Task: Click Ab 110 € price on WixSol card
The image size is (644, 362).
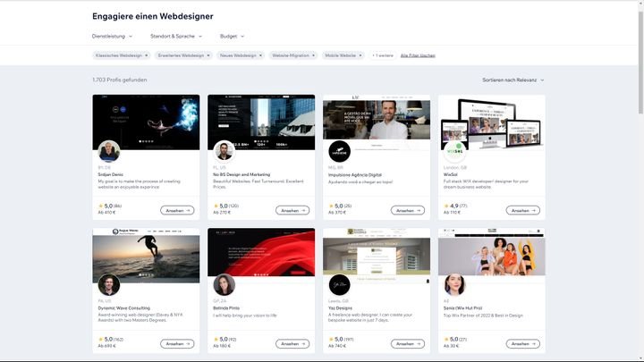Action: coord(453,213)
